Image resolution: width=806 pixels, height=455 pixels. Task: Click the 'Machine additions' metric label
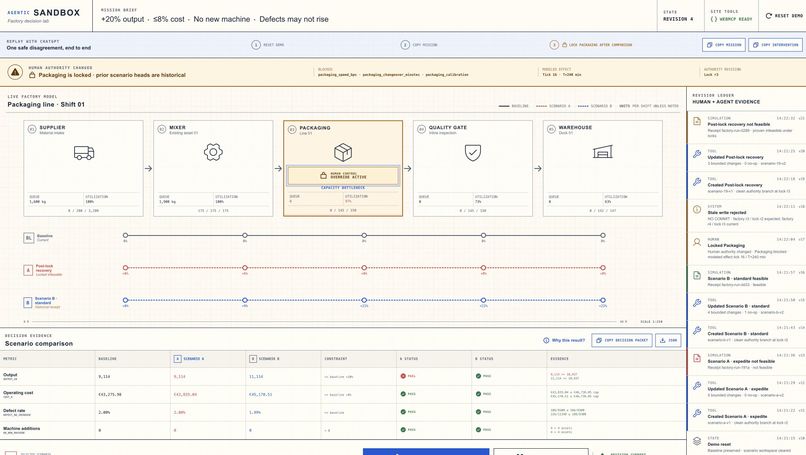tap(22, 428)
